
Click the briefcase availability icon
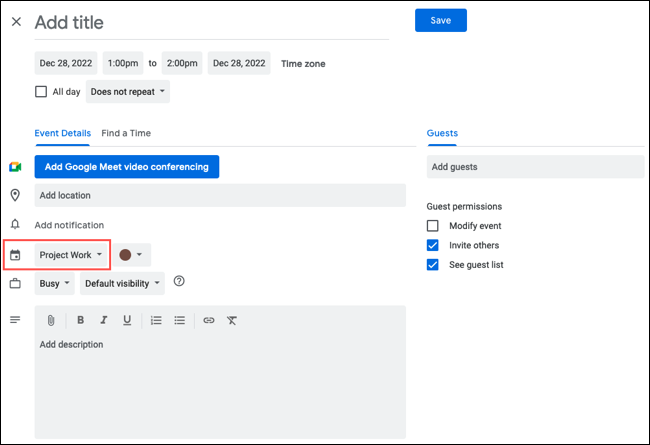click(x=15, y=284)
